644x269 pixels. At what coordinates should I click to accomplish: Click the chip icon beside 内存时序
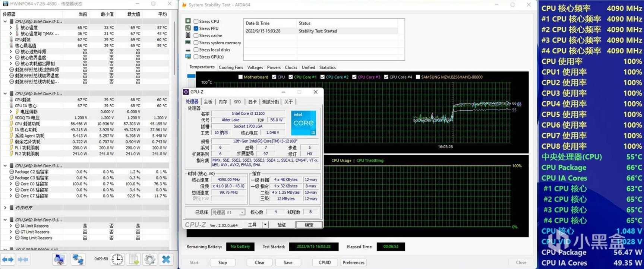pos(12,208)
